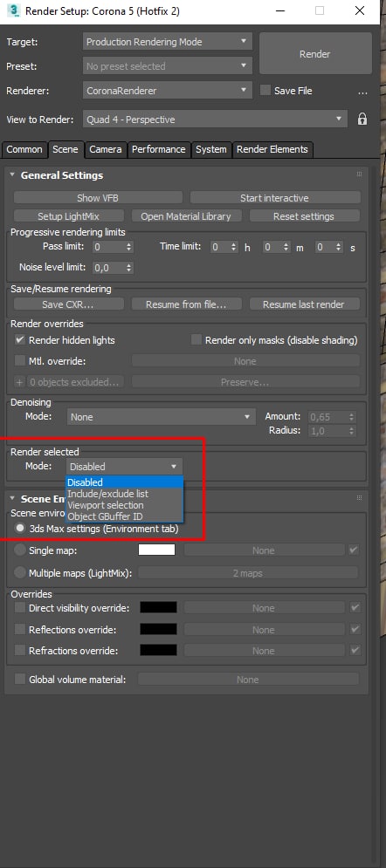Click the 3ds Max app icon in title bar
The width and height of the screenshot is (386, 868).
click(x=13, y=10)
